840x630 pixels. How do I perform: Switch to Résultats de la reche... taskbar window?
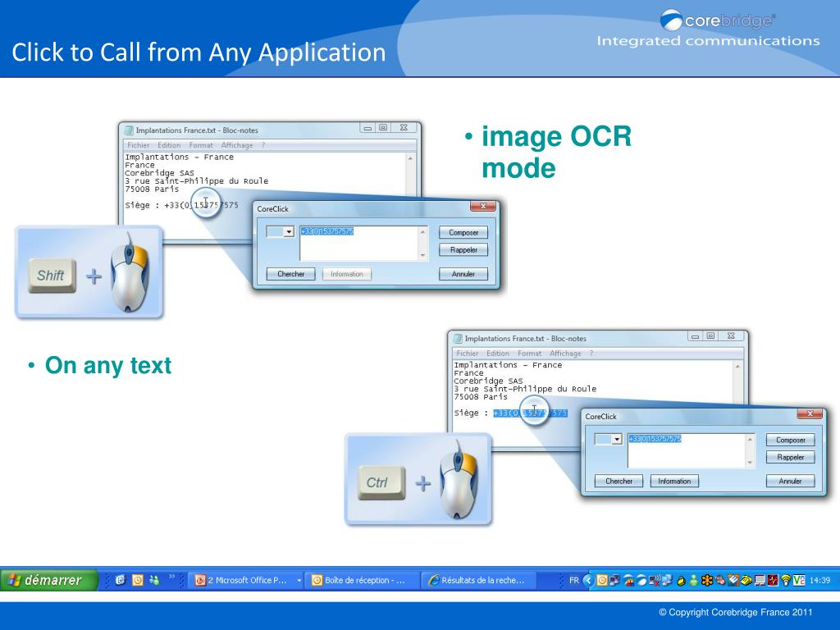pos(479,580)
